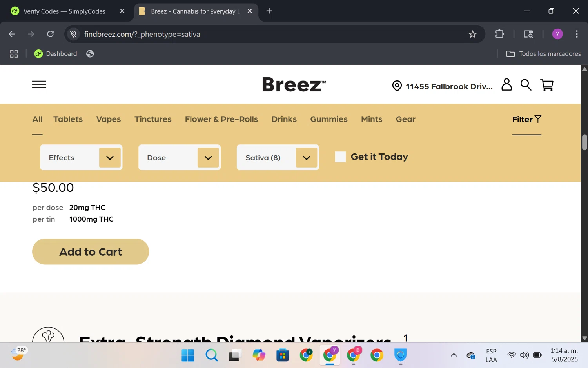The image size is (588, 368).
Task: Bookmark this page with the star icon
Action: click(x=473, y=34)
